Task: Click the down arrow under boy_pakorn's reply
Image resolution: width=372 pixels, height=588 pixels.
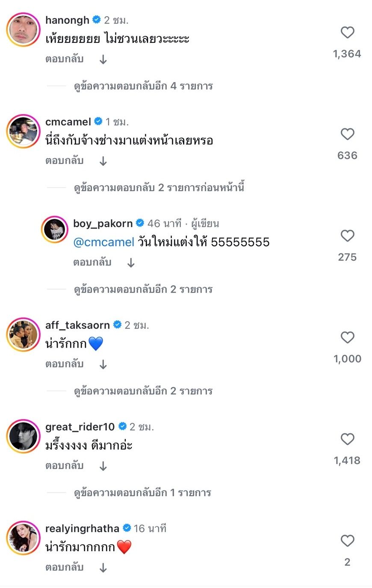Action: click(131, 263)
